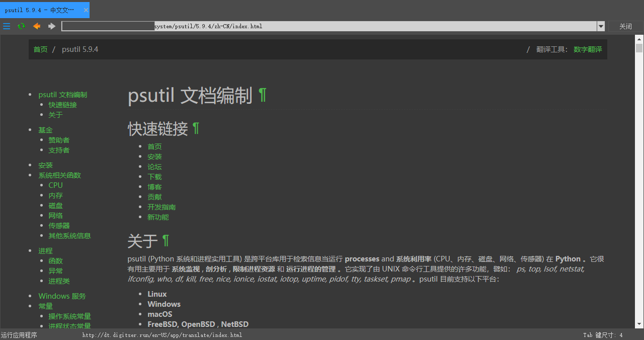Open the "开发指南" quick link
The width and height of the screenshot is (644, 340).
tap(162, 207)
